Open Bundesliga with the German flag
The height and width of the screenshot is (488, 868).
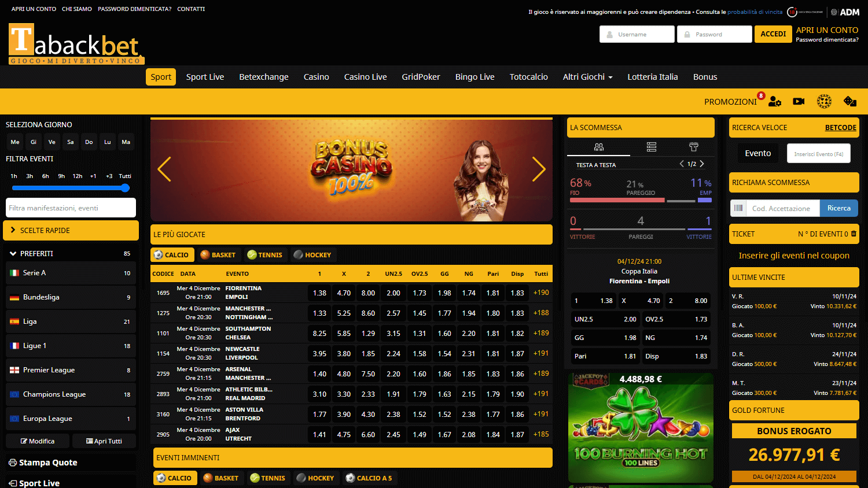[71, 297]
